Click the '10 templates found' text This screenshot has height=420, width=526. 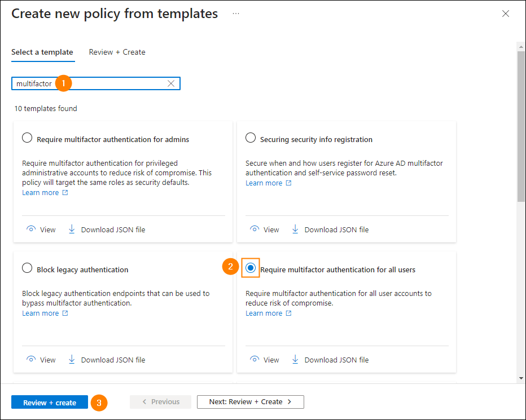click(x=46, y=109)
